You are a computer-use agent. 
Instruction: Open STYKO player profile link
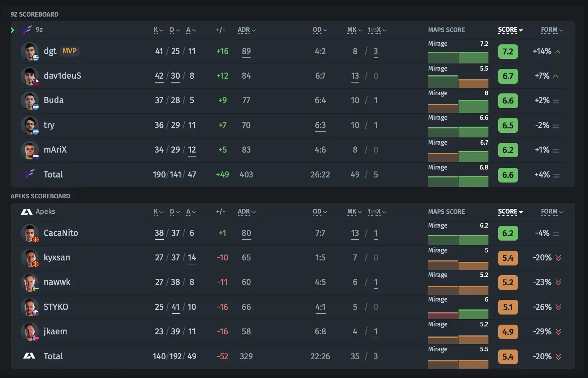coord(56,307)
